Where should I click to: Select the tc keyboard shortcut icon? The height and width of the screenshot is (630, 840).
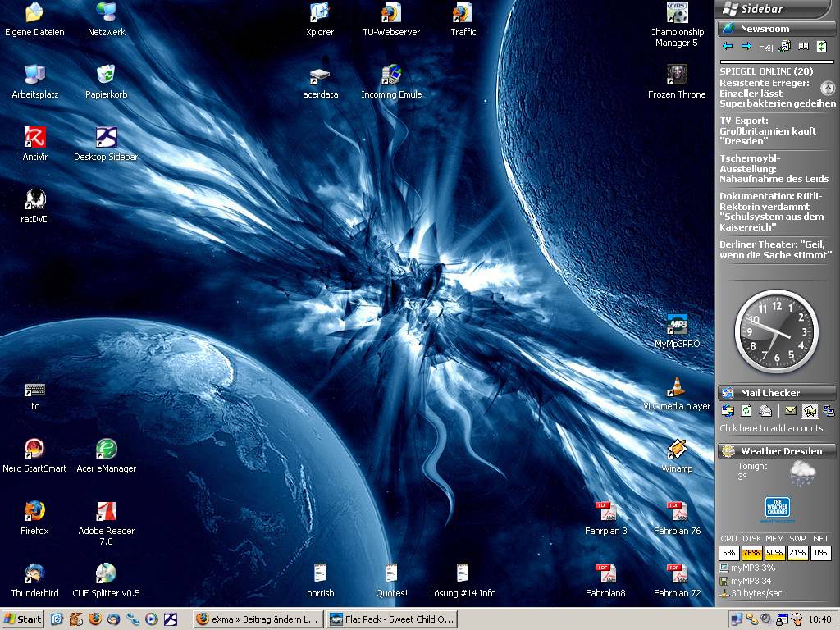tap(34, 396)
